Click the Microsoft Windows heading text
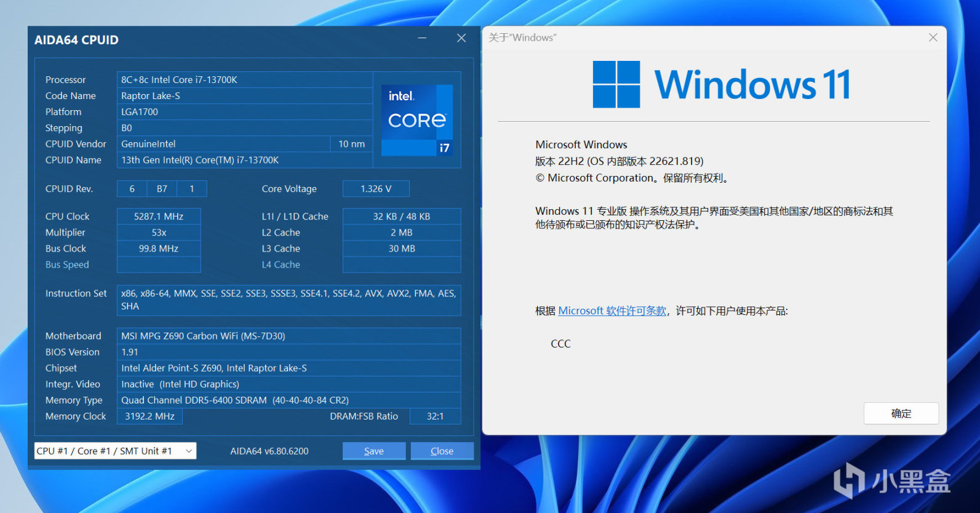The height and width of the screenshot is (513, 980). pyautogui.click(x=581, y=145)
